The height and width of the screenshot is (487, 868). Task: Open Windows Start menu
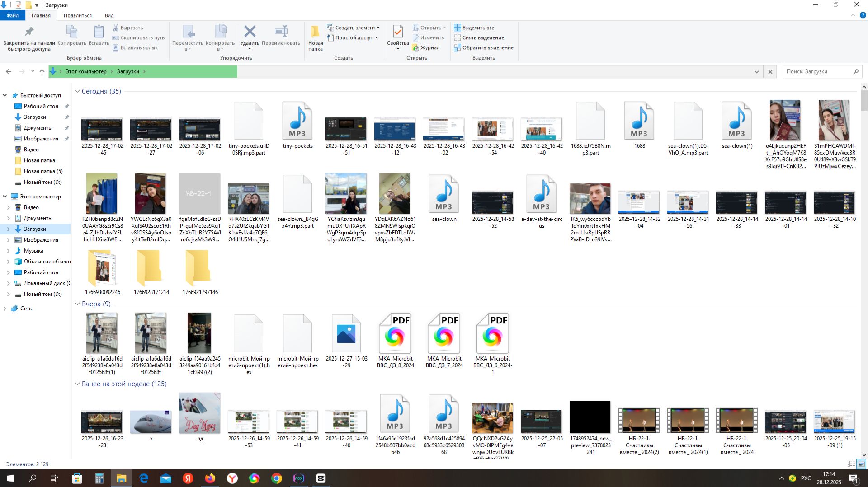(11, 478)
